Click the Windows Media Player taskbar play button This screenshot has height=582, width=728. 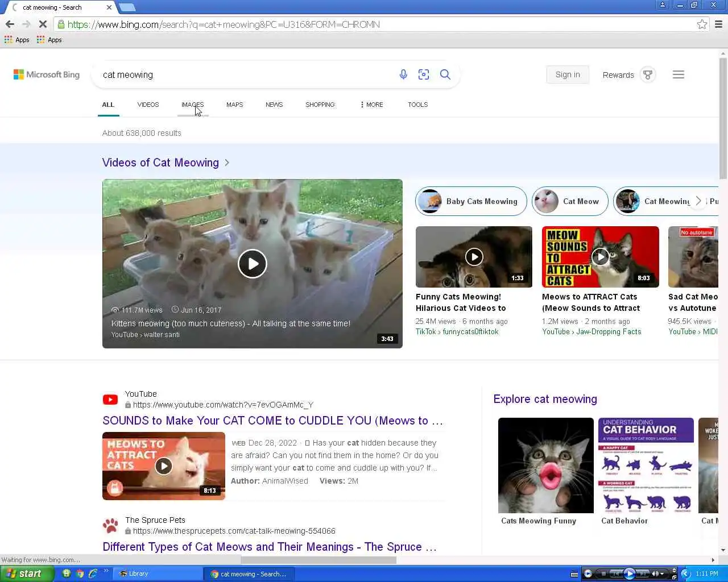[630, 573]
